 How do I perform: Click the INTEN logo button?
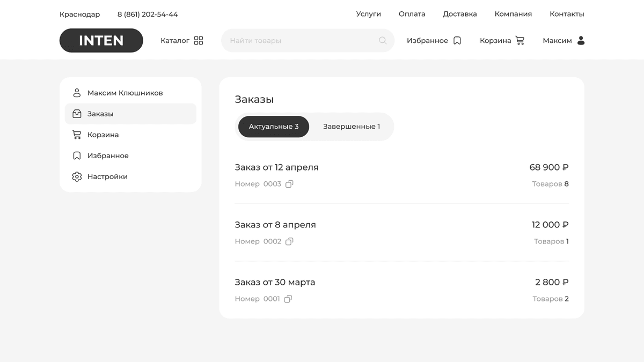click(101, 41)
